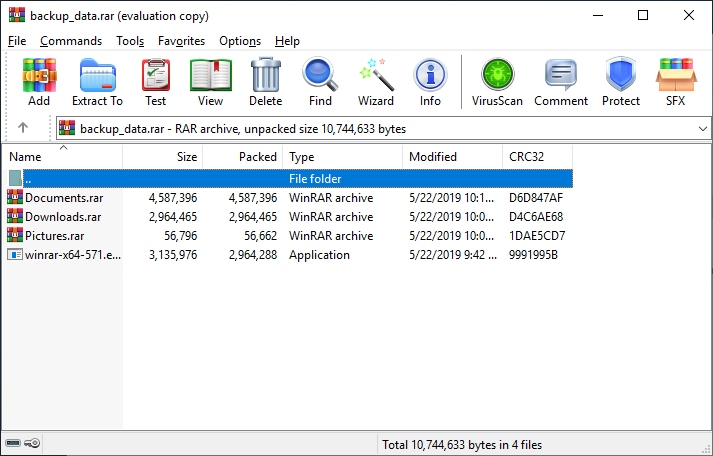Click the drive and key status bar icon
713x456 pixels.
tap(22, 443)
